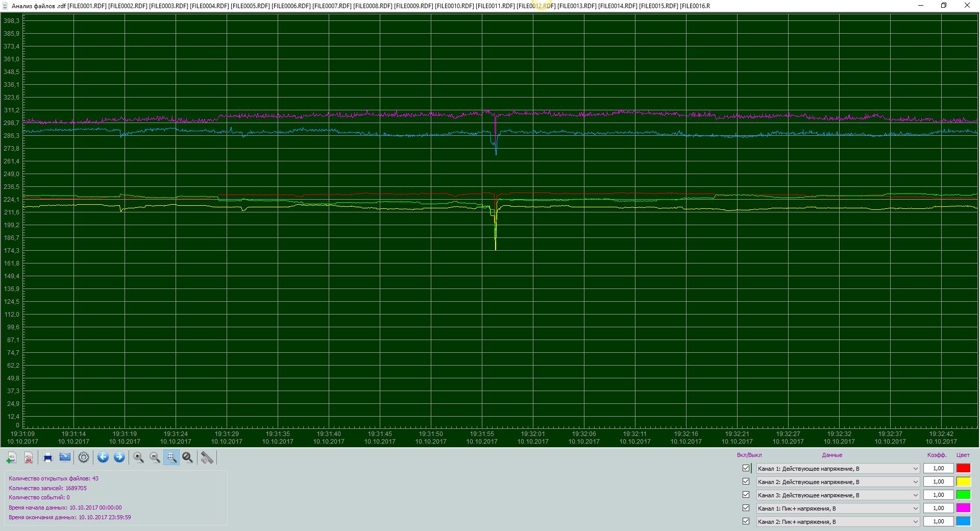
Task: Select the zoom-to-region magnifier tool
Action: tap(171, 457)
